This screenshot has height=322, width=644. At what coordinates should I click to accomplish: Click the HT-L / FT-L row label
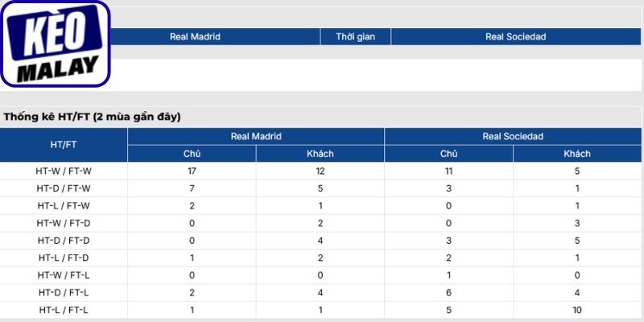coord(64,310)
